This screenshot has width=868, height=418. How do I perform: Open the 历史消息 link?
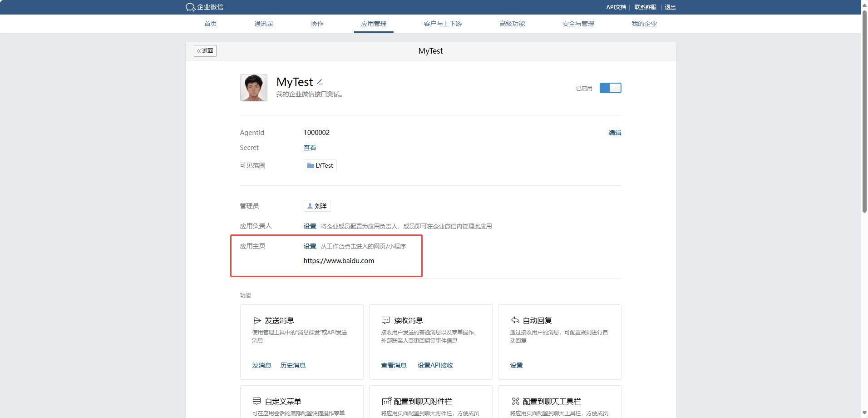[x=293, y=365]
